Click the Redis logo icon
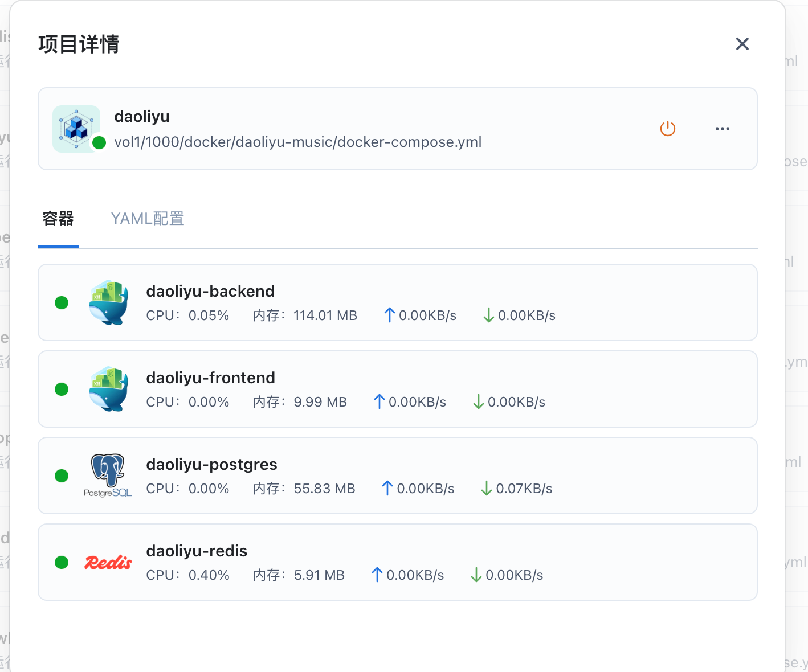 [x=108, y=563]
